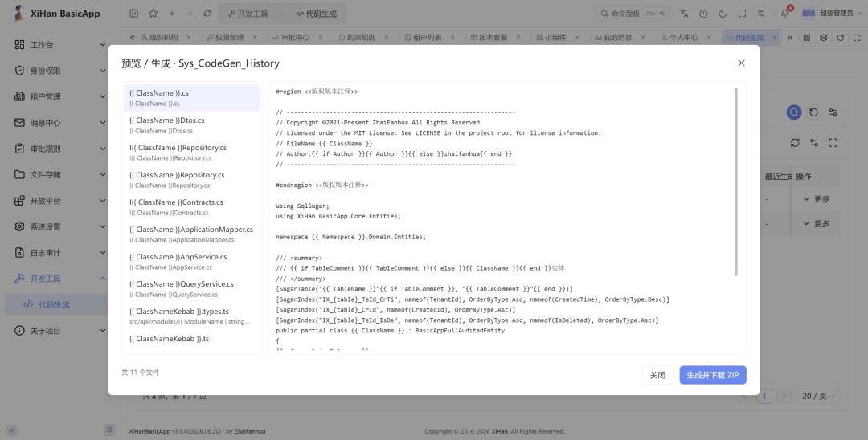
Task: Collapse 开发工具 sidebar menu
Action: pos(60,279)
